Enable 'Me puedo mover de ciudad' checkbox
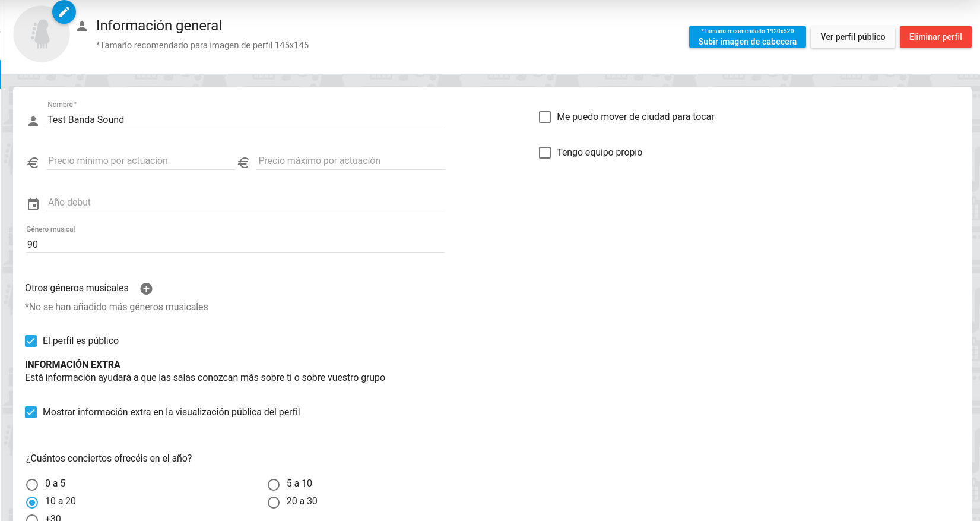 [545, 117]
